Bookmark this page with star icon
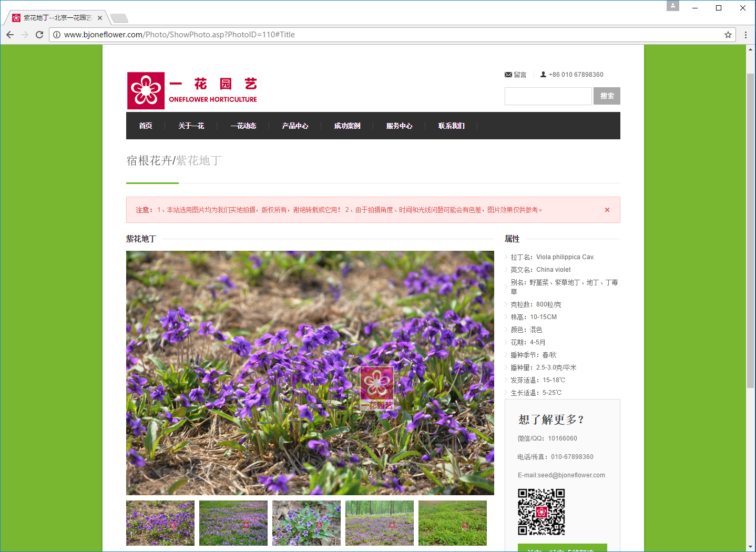Screen dimensions: 756x552 (x=728, y=35)
